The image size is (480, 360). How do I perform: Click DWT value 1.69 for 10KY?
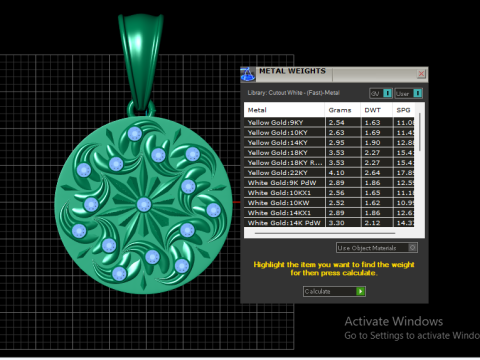point(372,132)
